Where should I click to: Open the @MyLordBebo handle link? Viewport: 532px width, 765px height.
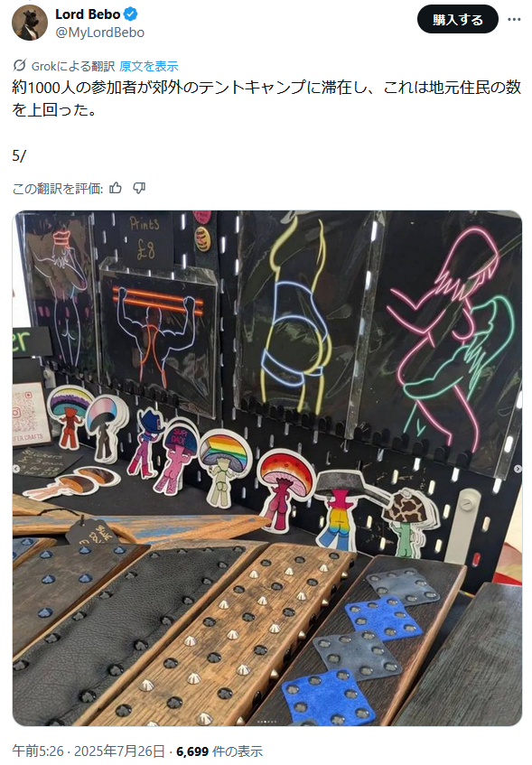coord(99,33)
